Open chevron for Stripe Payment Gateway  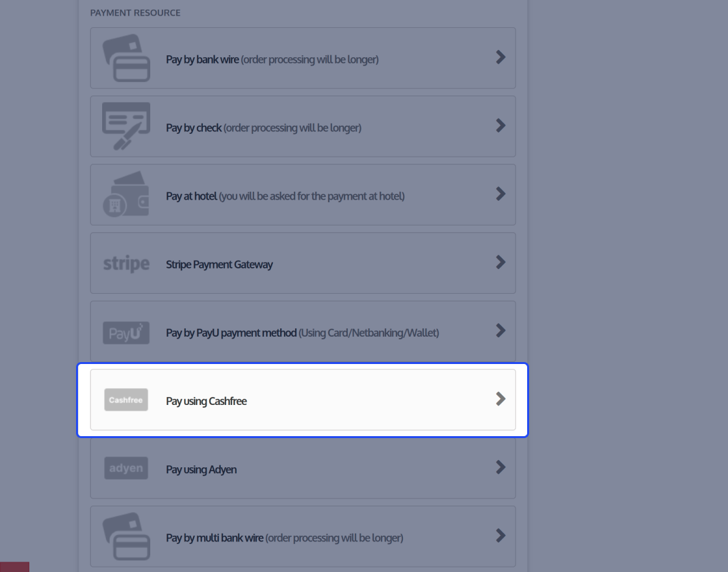click(500, 263)
